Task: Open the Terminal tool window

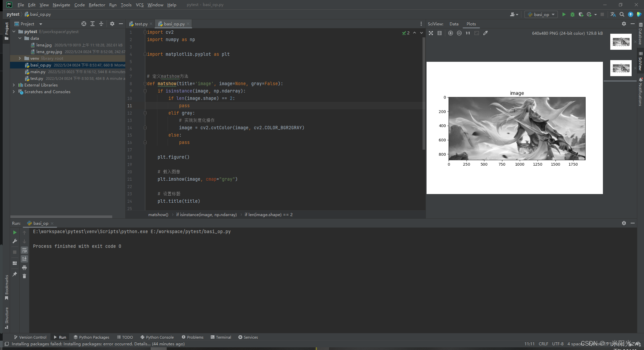Action: 221,337
